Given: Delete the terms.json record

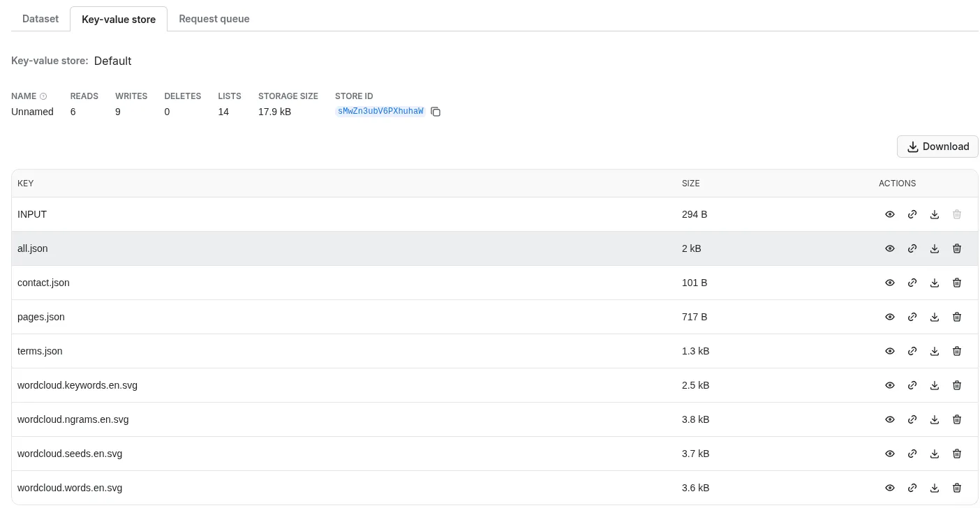Looking at the screenshot, I should pyautogui.click(x=956, y=351).
